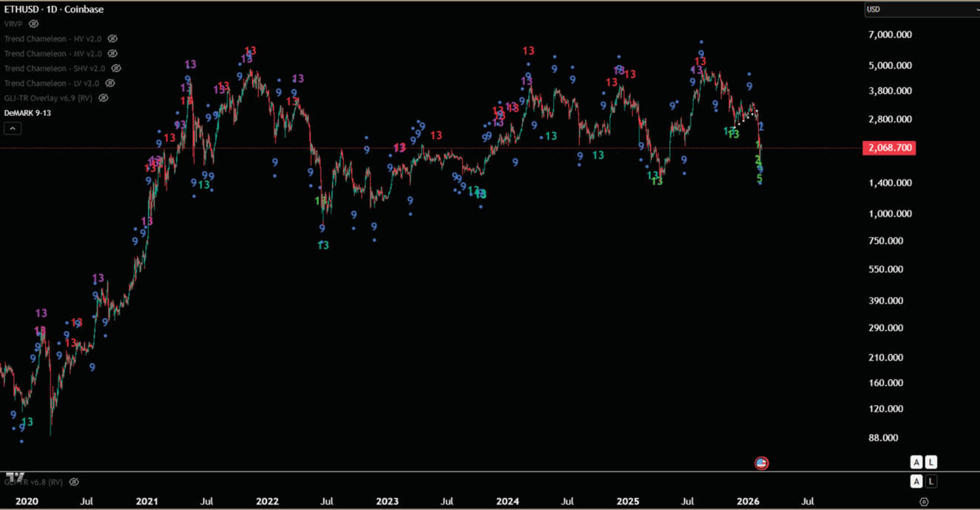Enable log scale (L) on lower GLI-TR pane
This screenshot has width=980, height=510.
[x=931, y=481]
